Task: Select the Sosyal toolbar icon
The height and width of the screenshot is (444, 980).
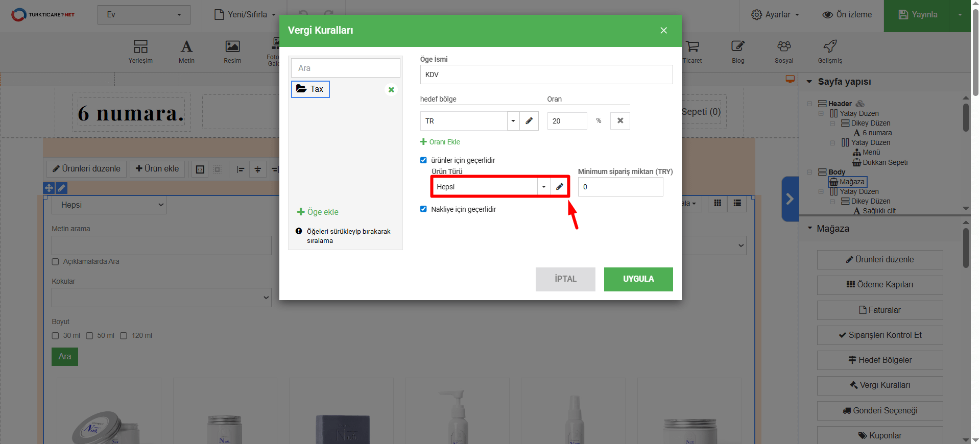Action: coord(784,51)
